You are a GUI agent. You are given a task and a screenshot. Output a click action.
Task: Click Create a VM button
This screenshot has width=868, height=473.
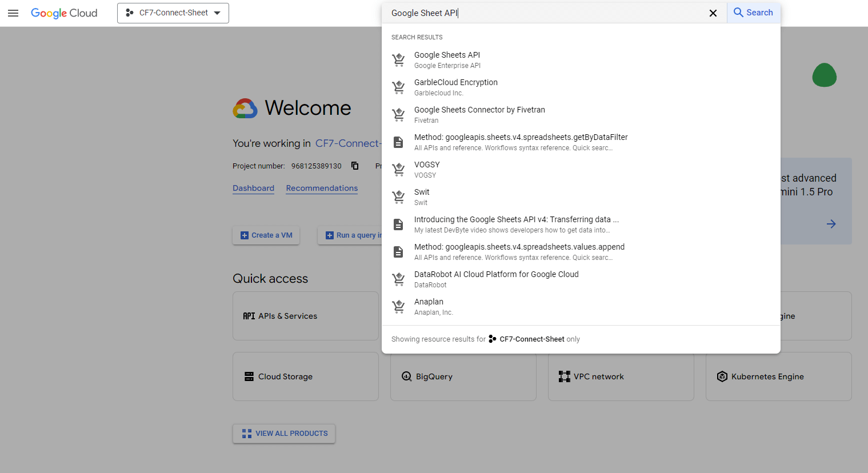(x=266, y=235)
